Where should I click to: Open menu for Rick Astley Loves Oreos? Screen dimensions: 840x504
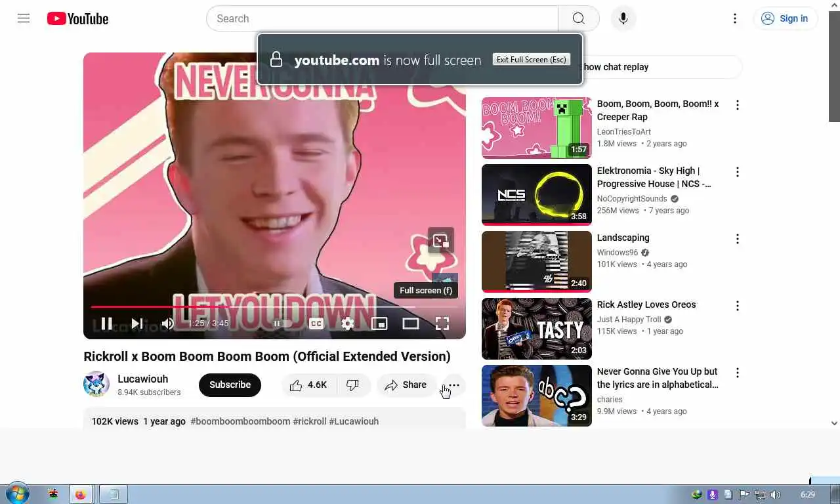pos(738,306)
